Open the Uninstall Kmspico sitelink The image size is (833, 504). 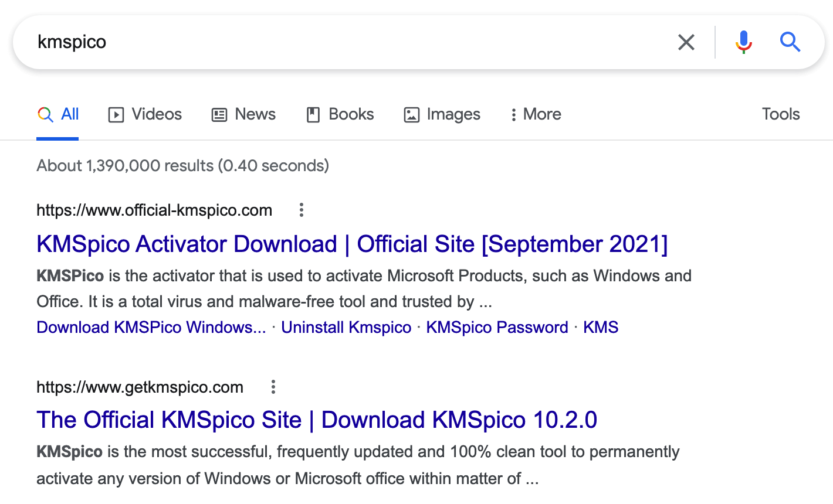346,327
